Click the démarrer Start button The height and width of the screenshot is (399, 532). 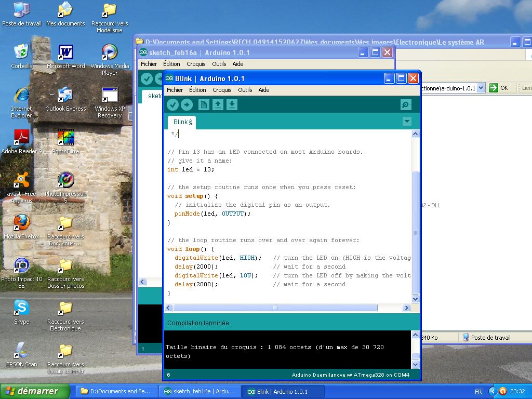click(35, 391)
